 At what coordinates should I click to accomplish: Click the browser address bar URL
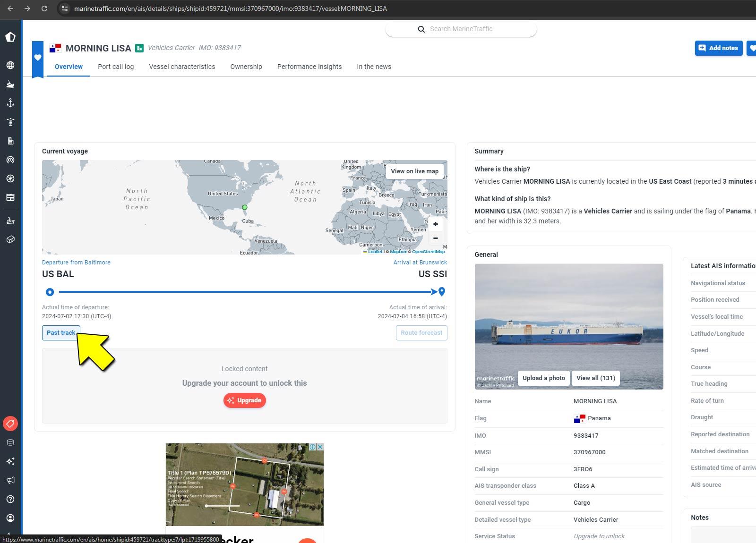[230, 8]
